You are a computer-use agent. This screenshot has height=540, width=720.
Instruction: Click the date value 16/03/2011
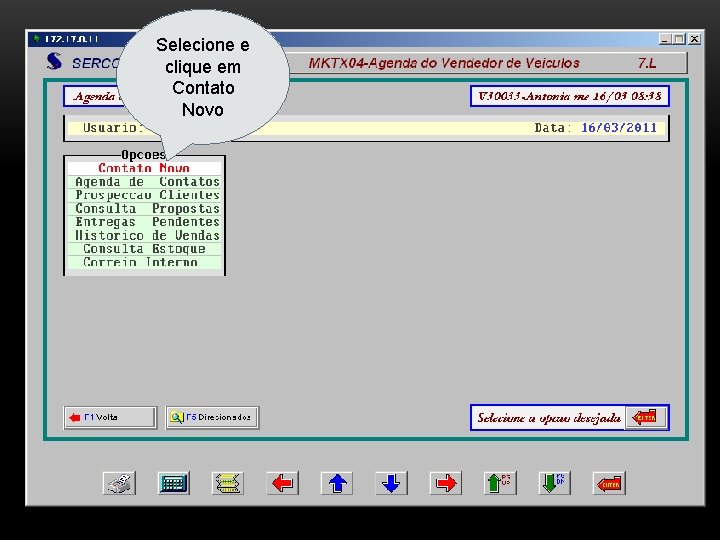(619, 128)
